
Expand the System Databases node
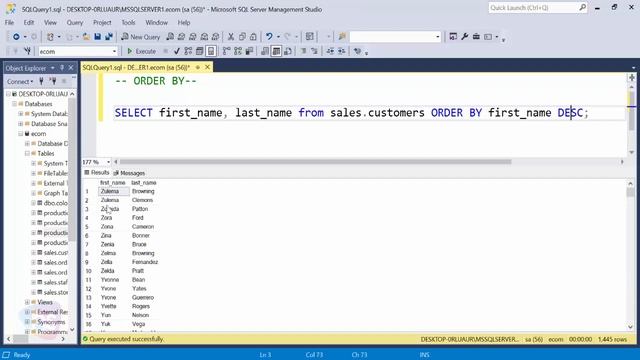click(x=20, y=114)
